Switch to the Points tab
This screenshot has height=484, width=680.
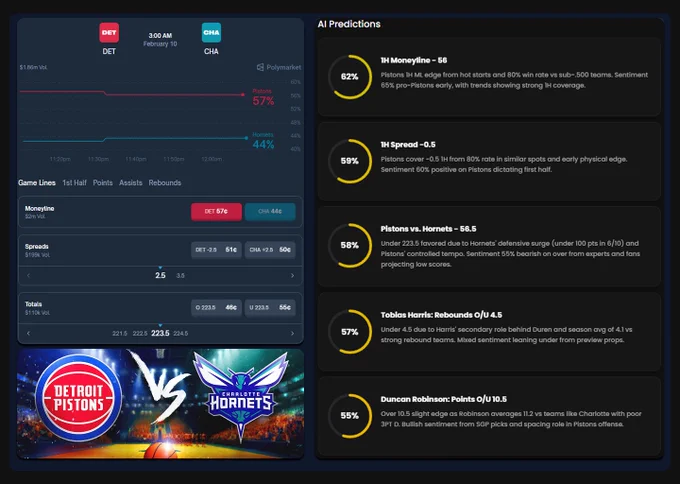(103, 183)
